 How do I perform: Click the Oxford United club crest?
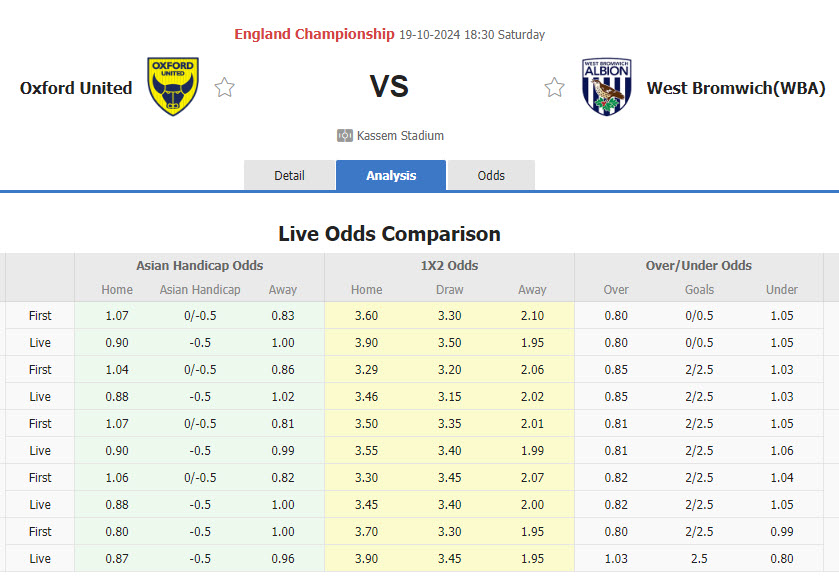171,86
